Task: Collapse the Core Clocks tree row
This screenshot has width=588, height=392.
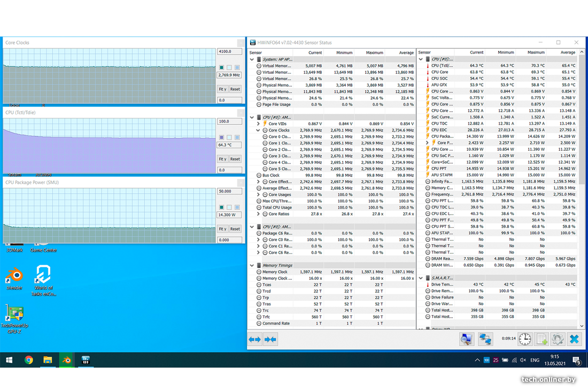Action: click(259, 130)
